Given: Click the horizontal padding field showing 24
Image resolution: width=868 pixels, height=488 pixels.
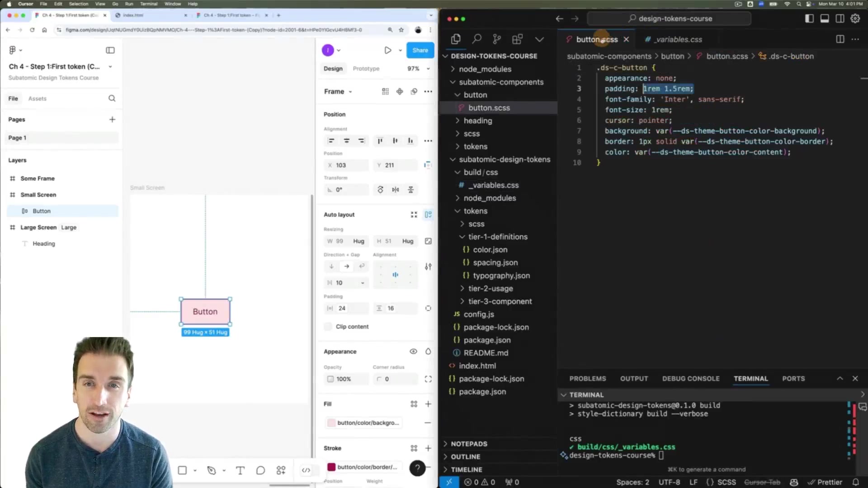Looking at the screenshot, I should click(x=346, y=308).
